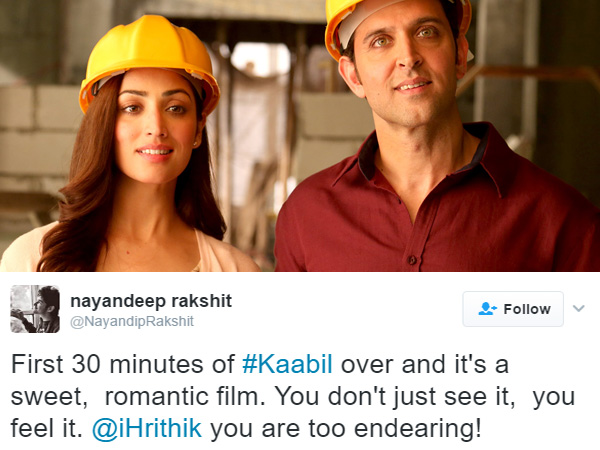
Task: Visit the @NayandipRakshit handle link
Action: click(132, 321)
